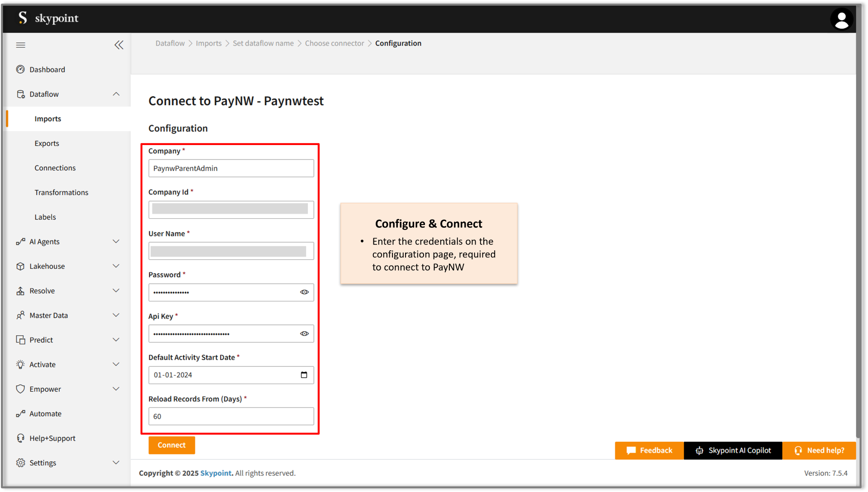Select the Dataflow icon in the sidebar
Viewport: 868px width, 492px height.
click(21, 94)
